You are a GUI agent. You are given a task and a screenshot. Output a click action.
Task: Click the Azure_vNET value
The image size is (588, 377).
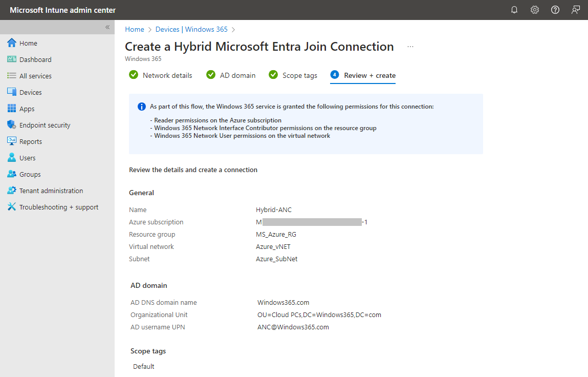[x=273, y=247]
